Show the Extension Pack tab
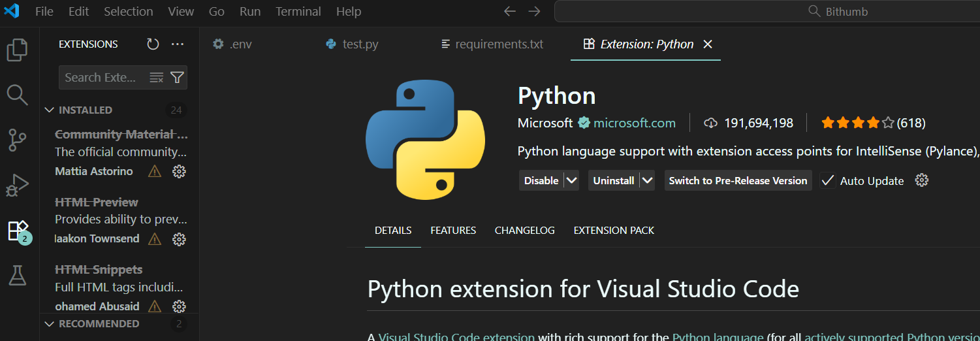This screenshot has height=341, width=980. pyautogui.click(x=614, y=231)
